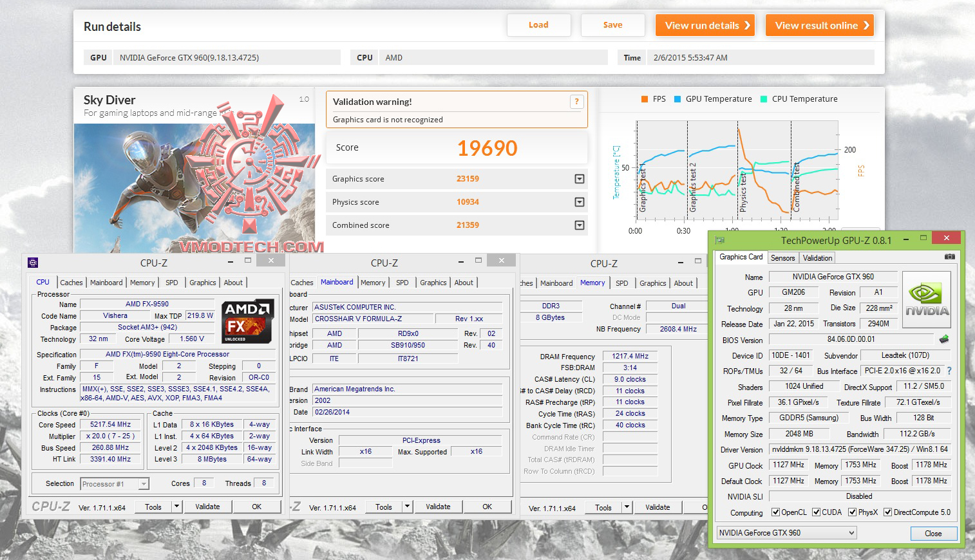Click Tools button in Mainboard CPU-Z window
The image size is (975, 560).
click(x=384, y=507)
